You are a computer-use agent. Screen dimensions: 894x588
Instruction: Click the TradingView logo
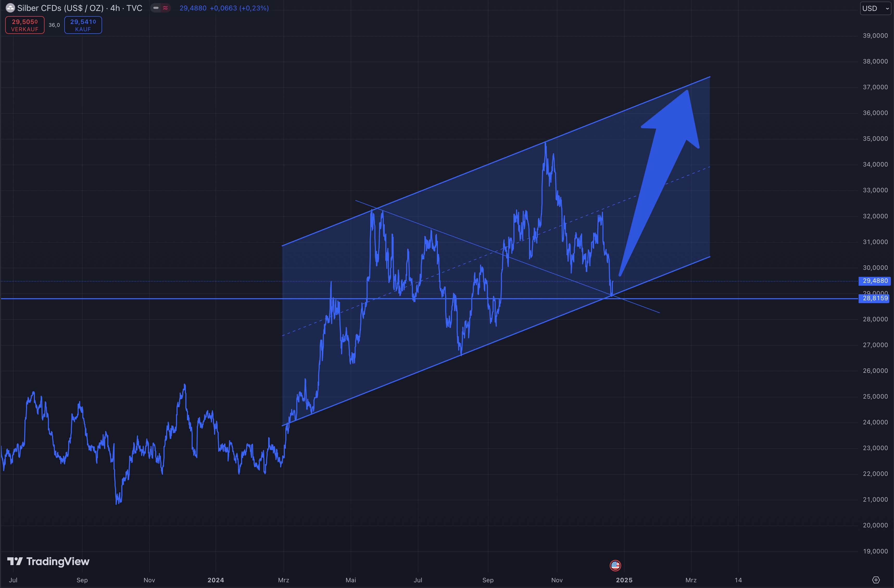pos(48,561)
